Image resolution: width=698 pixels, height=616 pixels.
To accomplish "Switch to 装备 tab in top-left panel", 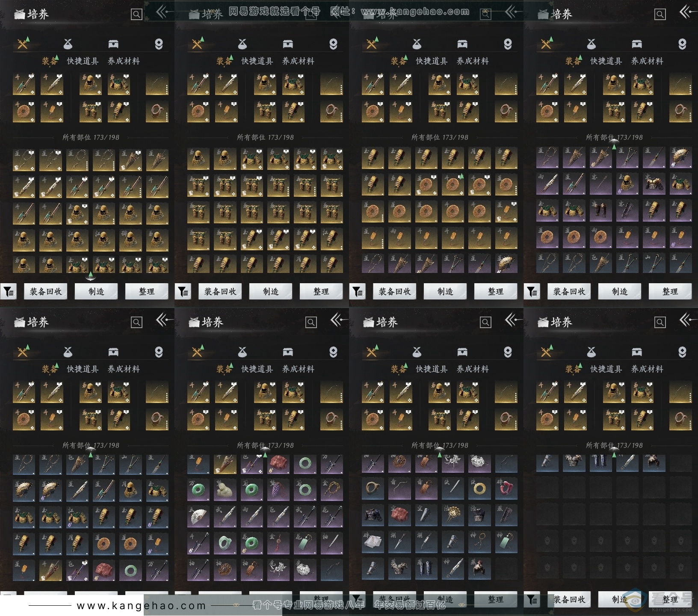I will (x=50, y=61).
